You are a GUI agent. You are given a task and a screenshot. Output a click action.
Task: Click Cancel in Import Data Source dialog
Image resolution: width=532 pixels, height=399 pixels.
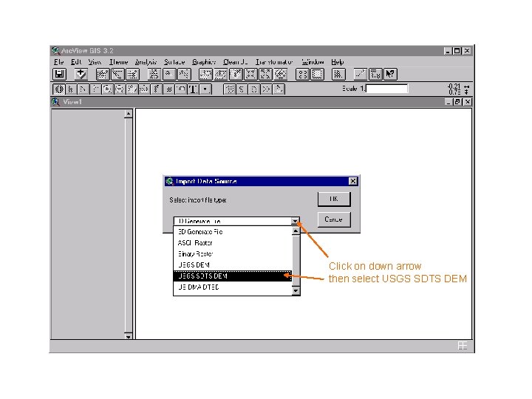pyautogui.click(x=334, y=219)
